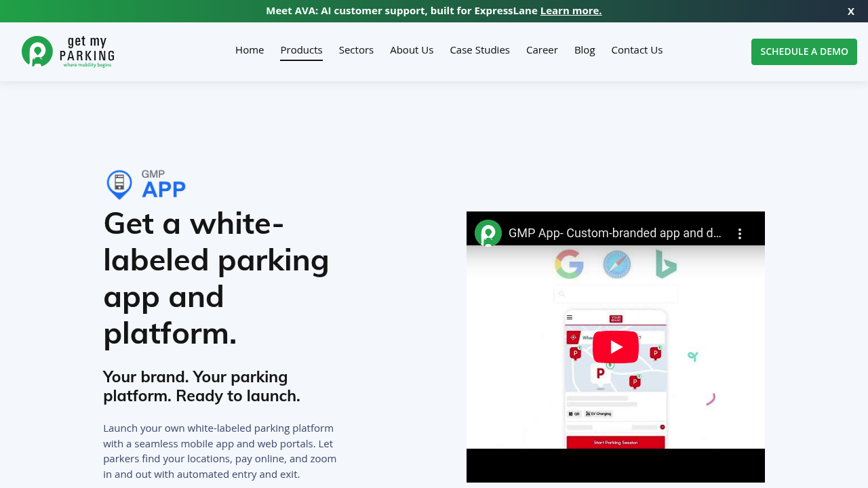Image resolution: width=868 pixels, height=488 pixels.
Task: Visit the Career page
Action: click(542, 50)
